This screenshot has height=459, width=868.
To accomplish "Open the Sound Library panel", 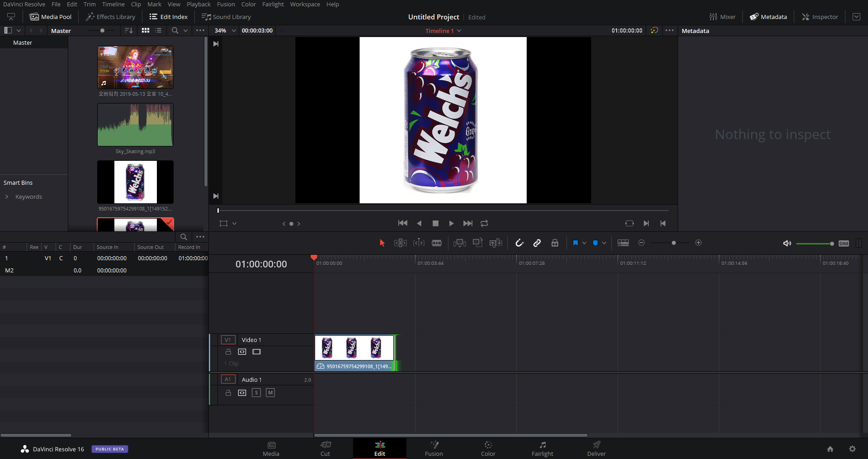I will [226, 17].
